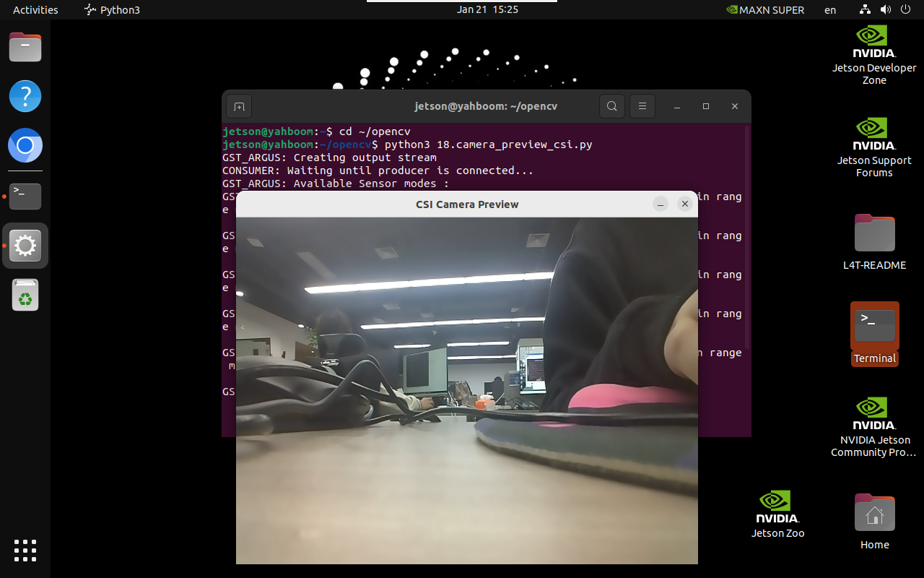Open the 'en' input language menu

click(830, 10)
